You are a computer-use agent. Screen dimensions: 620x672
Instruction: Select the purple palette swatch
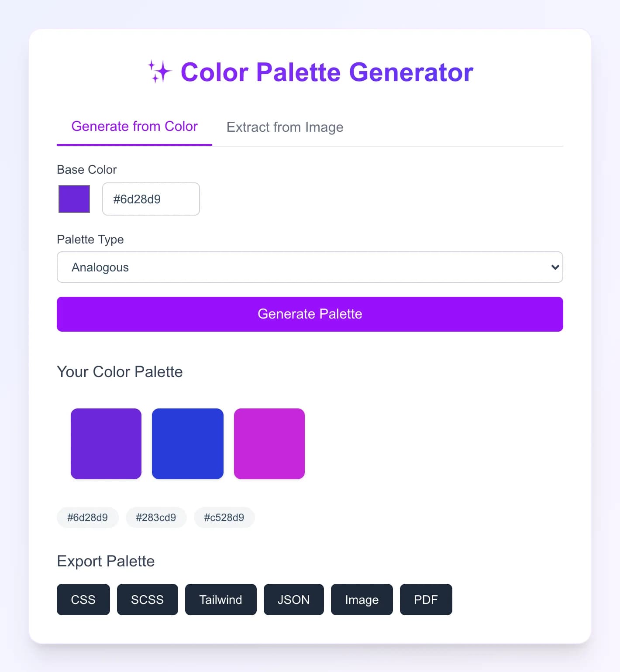pyautogui.click(x=106, y=444)
